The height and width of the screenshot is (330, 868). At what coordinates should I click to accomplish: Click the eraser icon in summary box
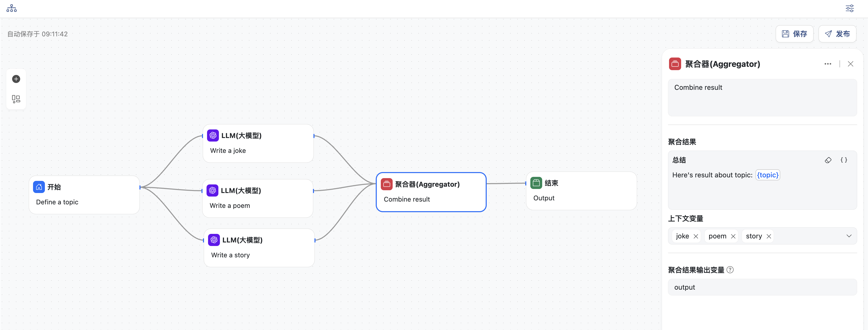828,160
